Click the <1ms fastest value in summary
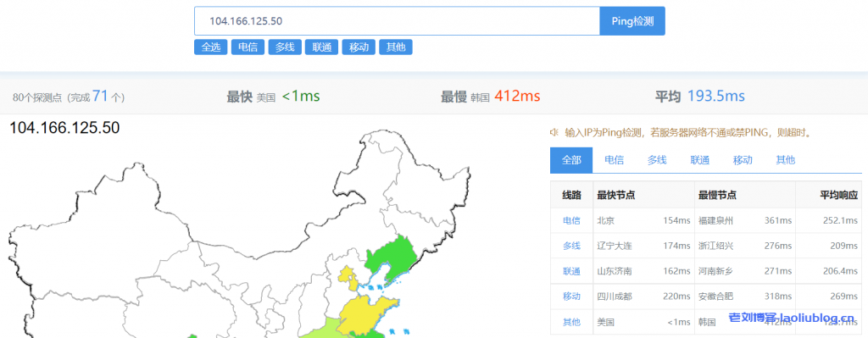Viewport: 868px width, 338px height. [301, 97]
